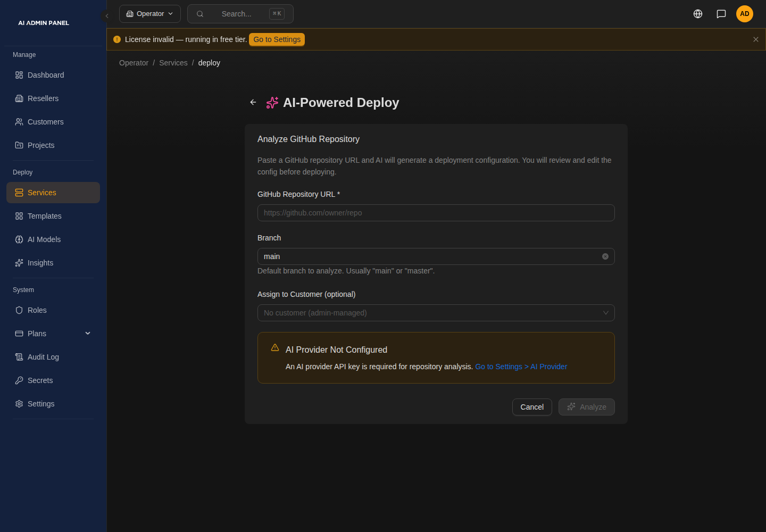Click the Services breadcrumb link

(173, 63)
